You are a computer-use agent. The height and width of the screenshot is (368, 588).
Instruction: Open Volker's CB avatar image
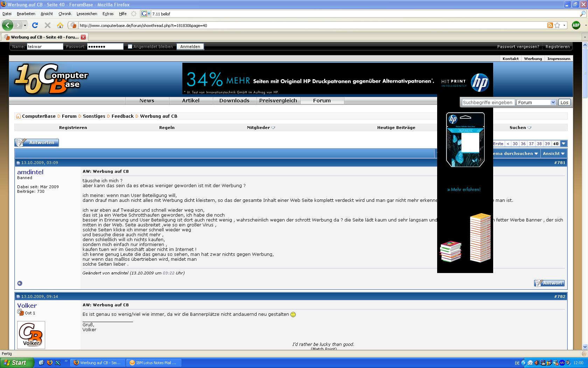tap(31, 335)
